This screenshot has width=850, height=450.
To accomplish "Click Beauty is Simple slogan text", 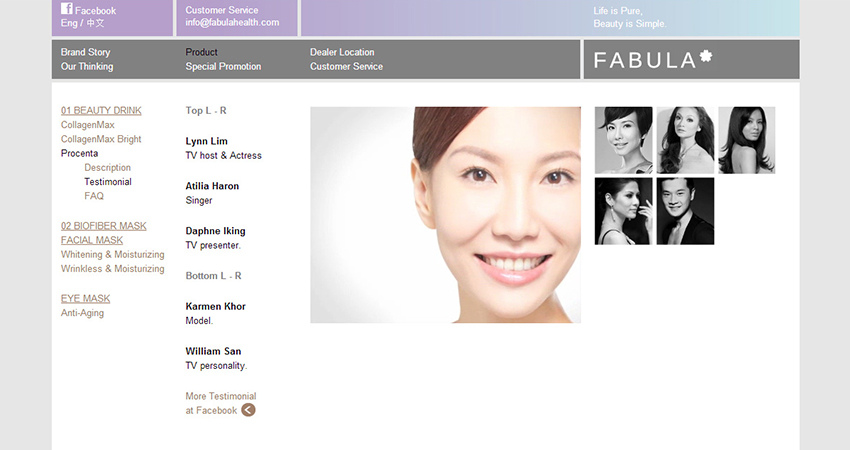I will (630, 24).
